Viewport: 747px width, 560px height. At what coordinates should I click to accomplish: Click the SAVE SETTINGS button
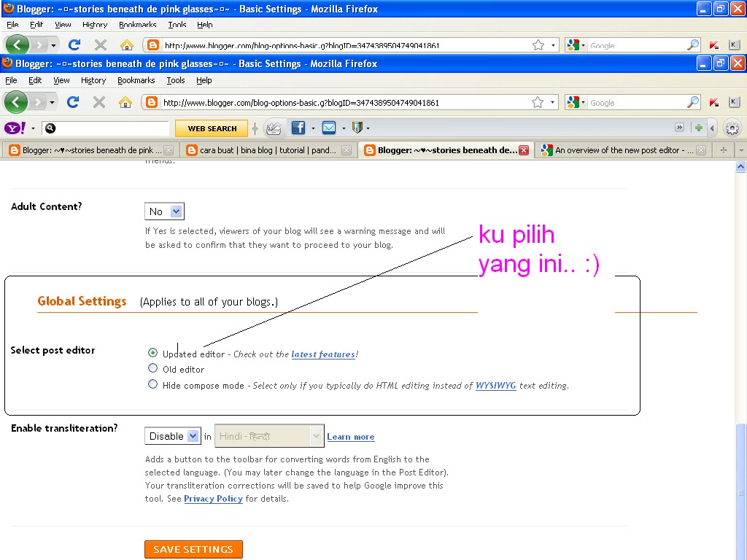point(193,549)
